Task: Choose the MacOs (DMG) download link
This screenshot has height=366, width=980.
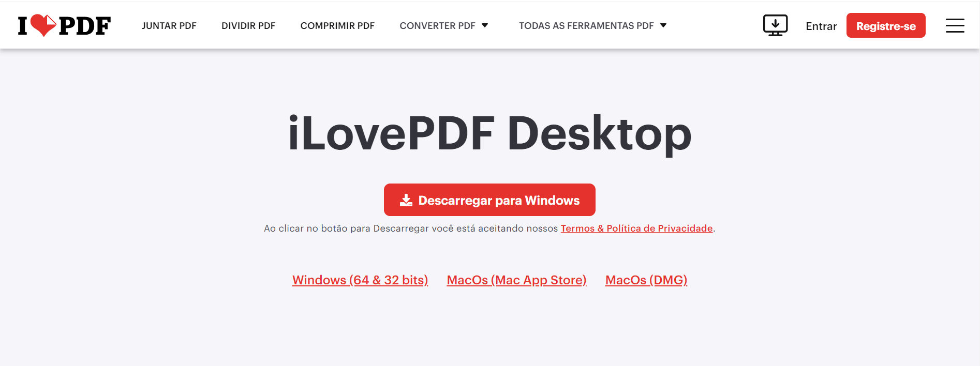Action: pos(646,280)
